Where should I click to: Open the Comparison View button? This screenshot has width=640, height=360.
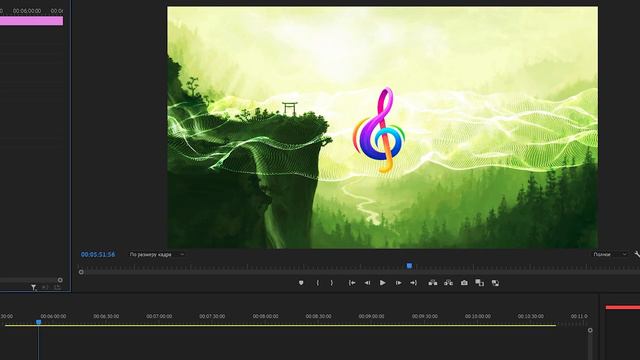[480, 283]
